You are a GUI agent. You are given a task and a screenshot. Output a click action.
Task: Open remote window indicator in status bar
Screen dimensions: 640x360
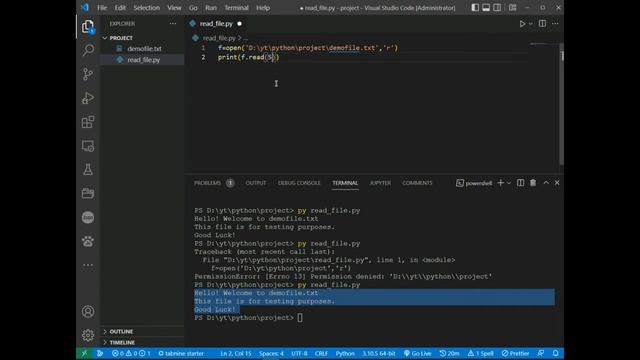(84, 353)
